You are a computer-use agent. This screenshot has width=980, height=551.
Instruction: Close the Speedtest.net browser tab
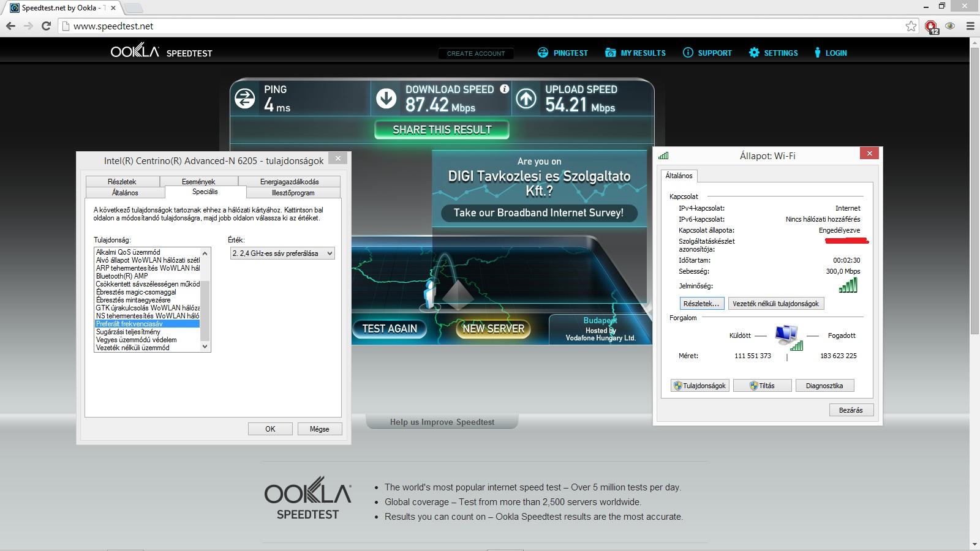(113, 8)
